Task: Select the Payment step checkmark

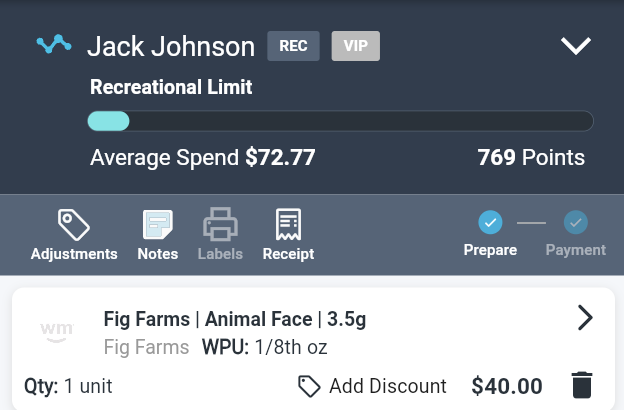Action: click(x=576, y=222)
